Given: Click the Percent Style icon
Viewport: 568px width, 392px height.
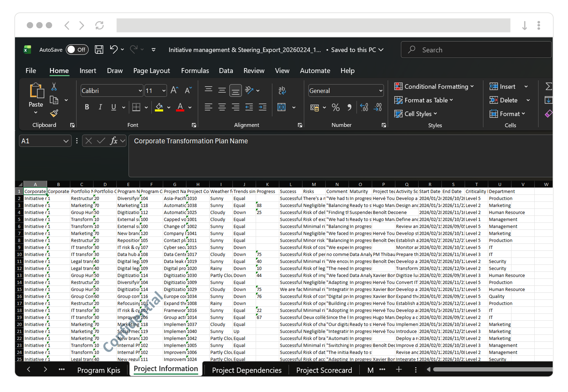Looking at the screenshot, I should click(335, 107).
